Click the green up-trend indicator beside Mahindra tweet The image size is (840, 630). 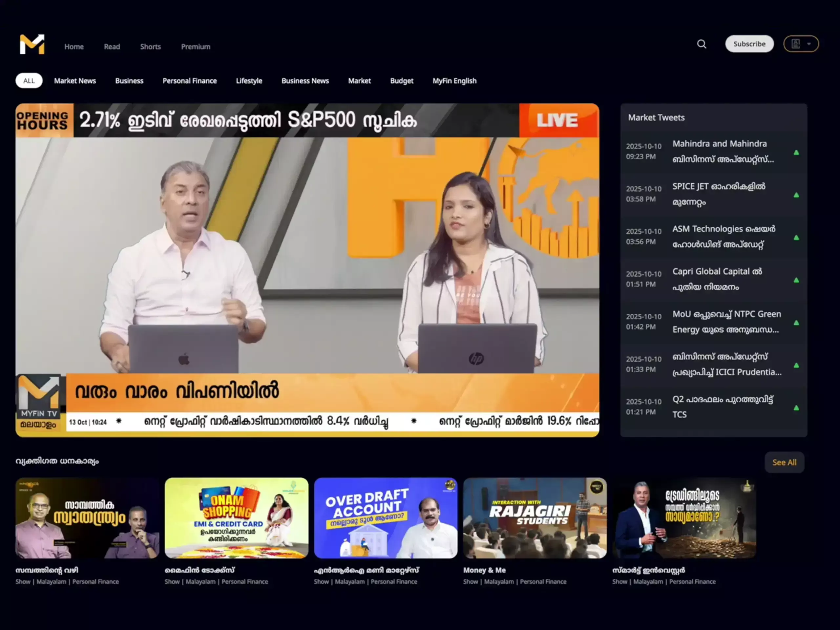(x=797, y=152)
